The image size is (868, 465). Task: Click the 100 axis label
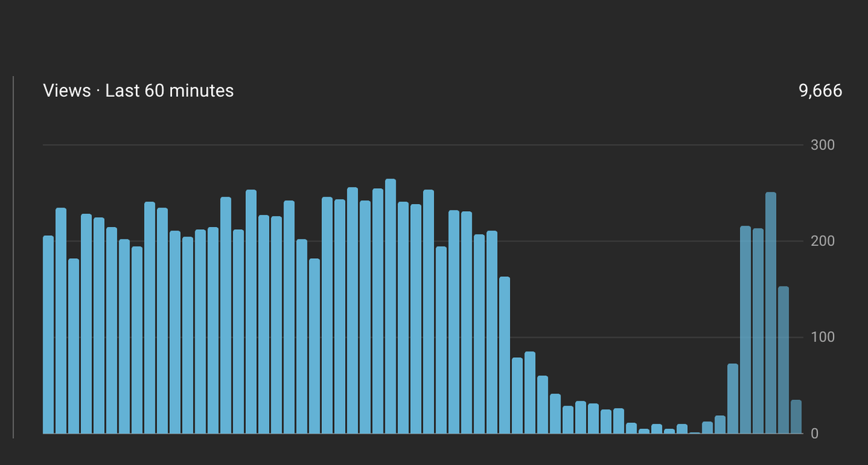(x=823, y=337)
